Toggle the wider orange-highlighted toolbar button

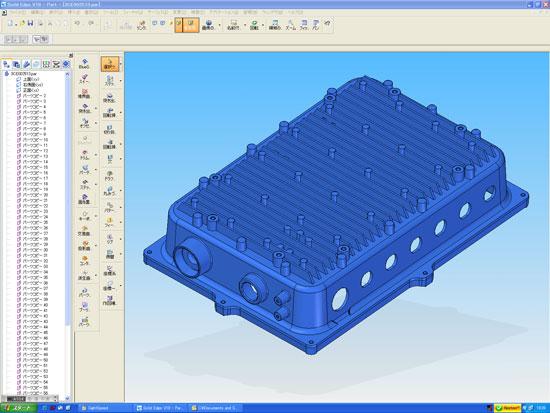tap(191, 25)
